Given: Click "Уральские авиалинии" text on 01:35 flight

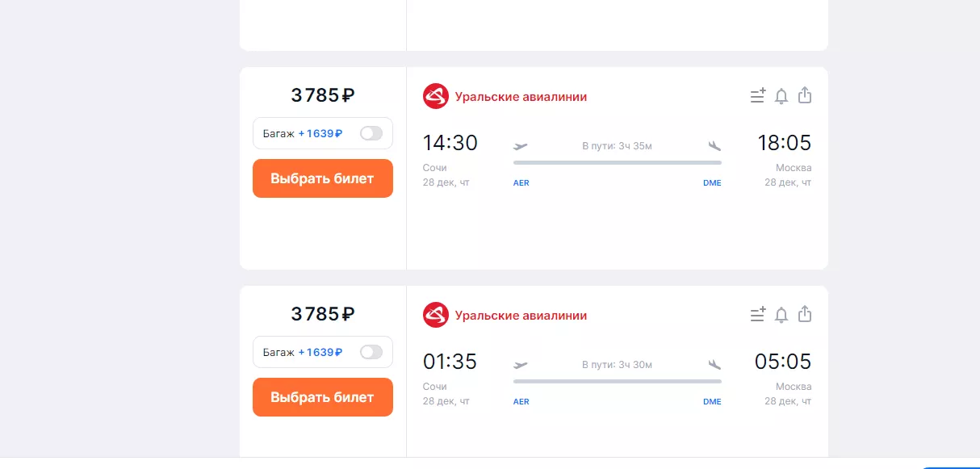Looking at the screenshot, I should [521, 316].
